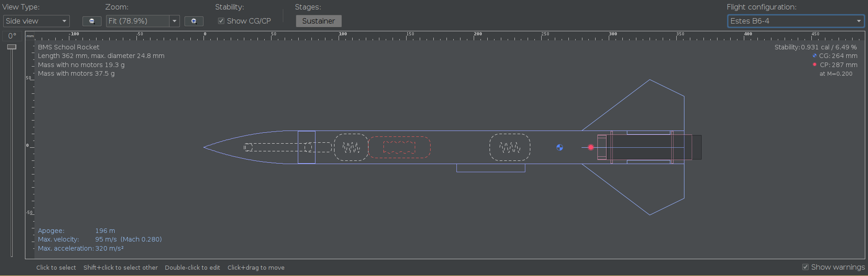Click the rotation angle slider handle

(12, 47)
